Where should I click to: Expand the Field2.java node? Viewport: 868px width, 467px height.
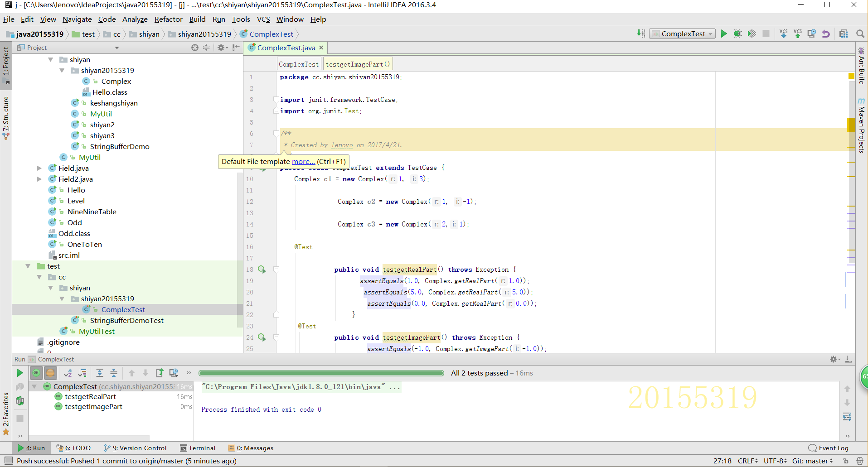pyautogui.click(x=39, y=179)
